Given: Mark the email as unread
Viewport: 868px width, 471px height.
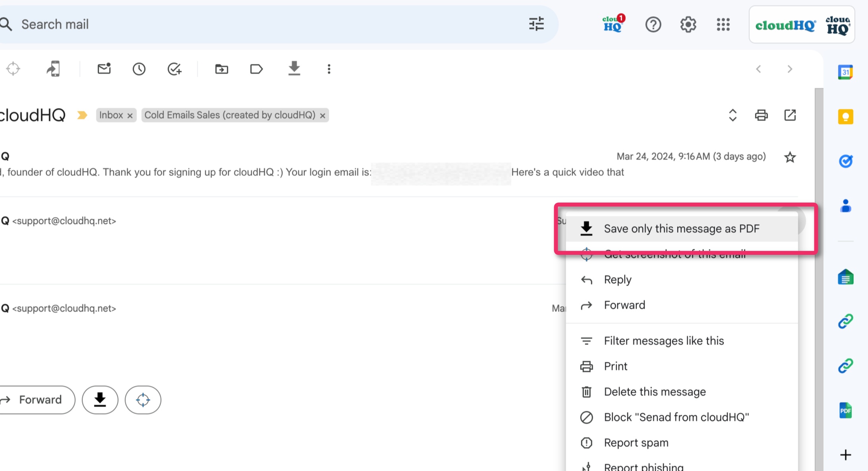Looking at the screenshot, I should (104, 69).
